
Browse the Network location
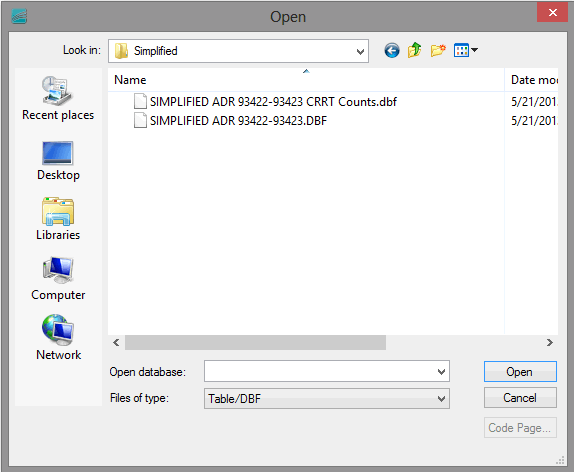(58, 338)
